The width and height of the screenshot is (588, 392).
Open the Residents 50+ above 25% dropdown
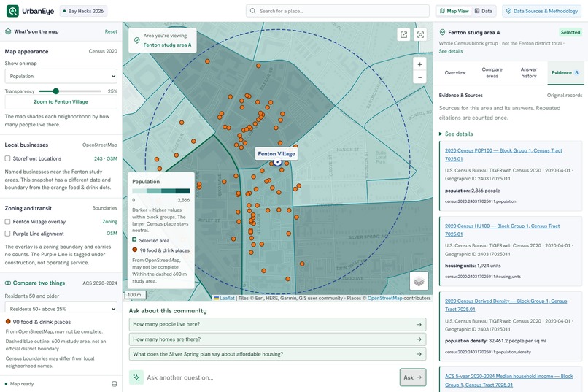(x=61, y=308)
